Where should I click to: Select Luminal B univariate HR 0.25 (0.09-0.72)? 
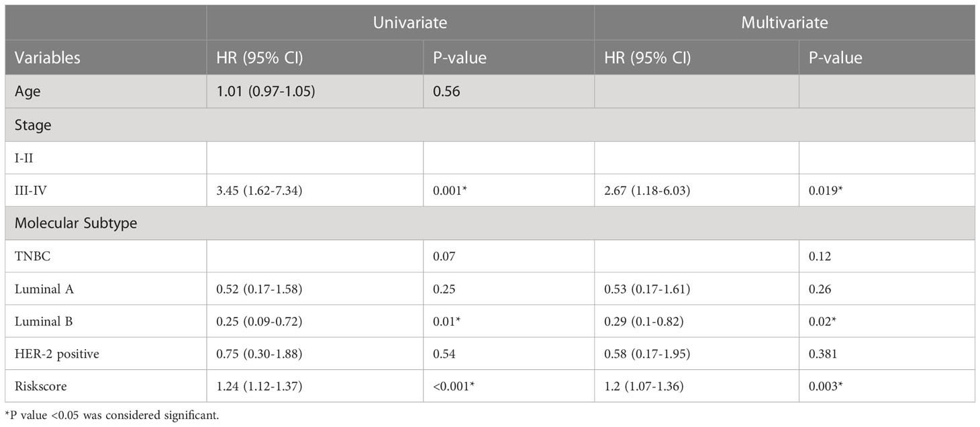pyautogui.click(x=260, y=321)
